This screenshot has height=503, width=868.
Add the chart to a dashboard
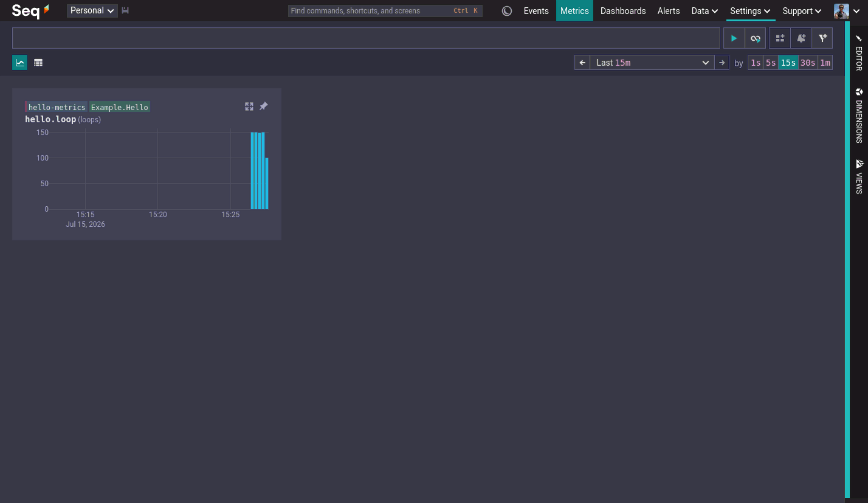pyautogui.click(x=780, y=38)
